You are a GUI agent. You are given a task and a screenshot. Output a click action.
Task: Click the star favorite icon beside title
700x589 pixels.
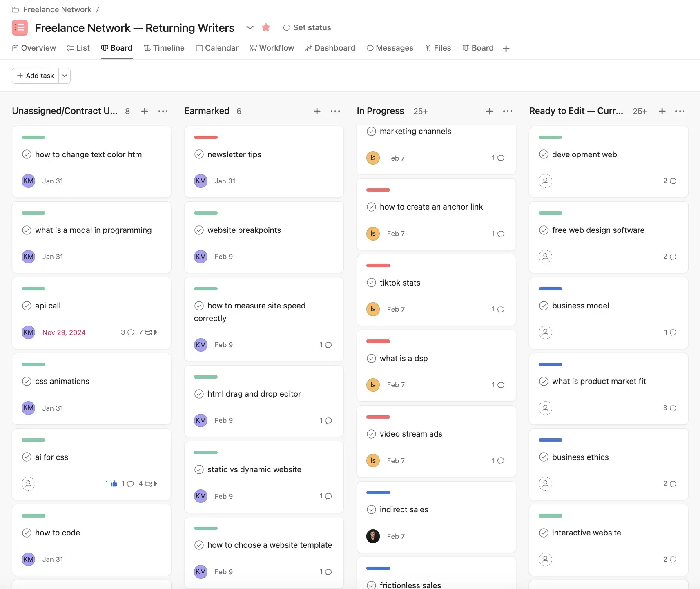click(266, 27)
